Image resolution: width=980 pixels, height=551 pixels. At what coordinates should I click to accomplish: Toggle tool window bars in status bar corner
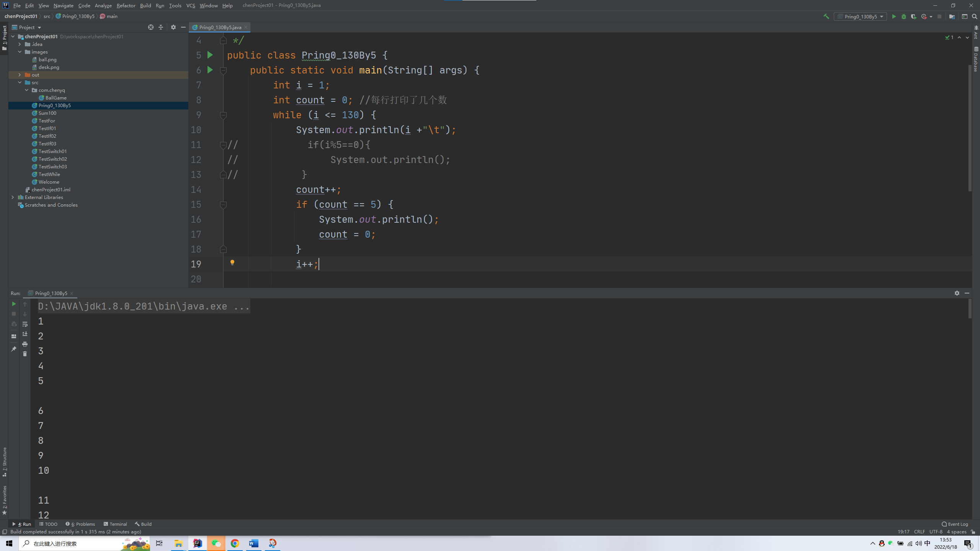(5, 532)
